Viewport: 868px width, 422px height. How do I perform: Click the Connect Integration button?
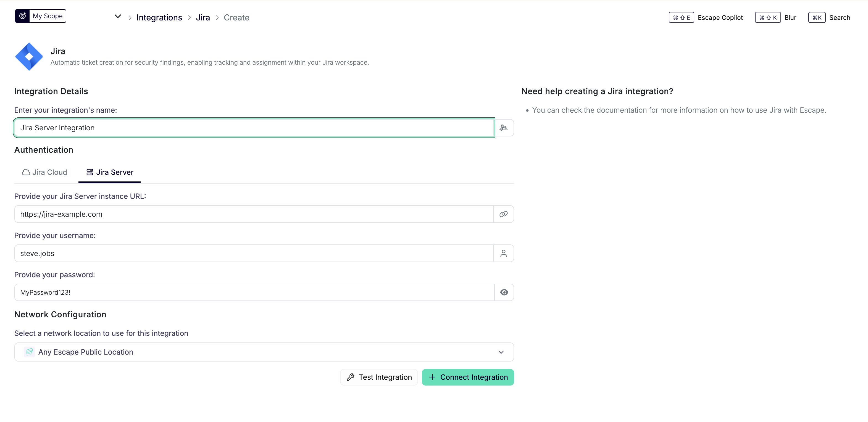[468, 377]
